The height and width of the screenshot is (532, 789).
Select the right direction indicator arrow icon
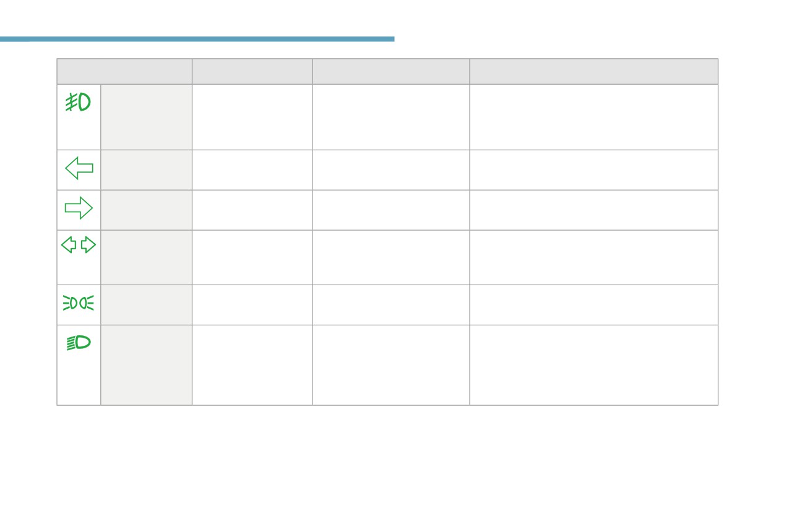click(79, 208)
